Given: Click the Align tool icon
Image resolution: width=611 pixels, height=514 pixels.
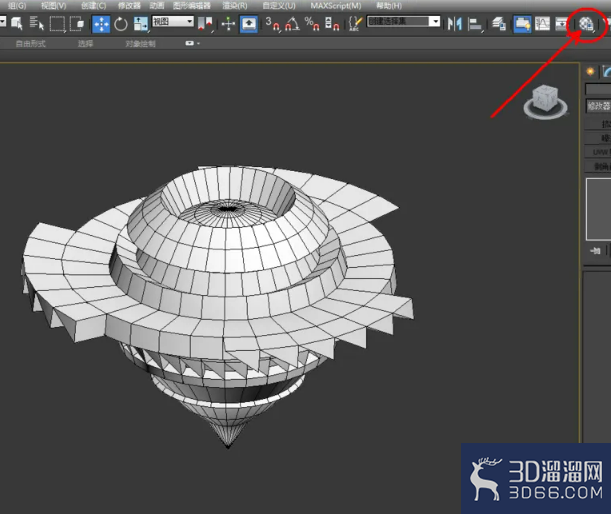Looking at the screenshot, I should click(475, 24).
